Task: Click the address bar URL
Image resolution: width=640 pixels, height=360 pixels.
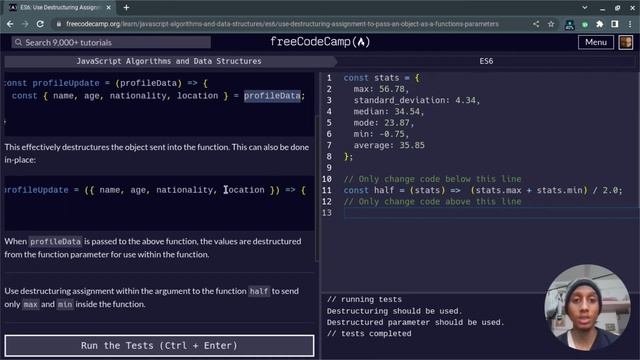Action: coord(282,24)
